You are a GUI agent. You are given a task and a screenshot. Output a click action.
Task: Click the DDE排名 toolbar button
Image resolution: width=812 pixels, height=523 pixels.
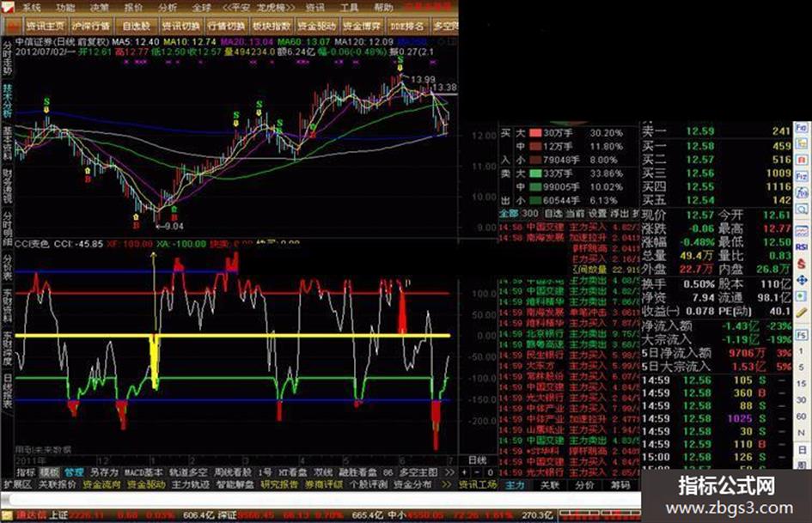(x=407, y=26)
